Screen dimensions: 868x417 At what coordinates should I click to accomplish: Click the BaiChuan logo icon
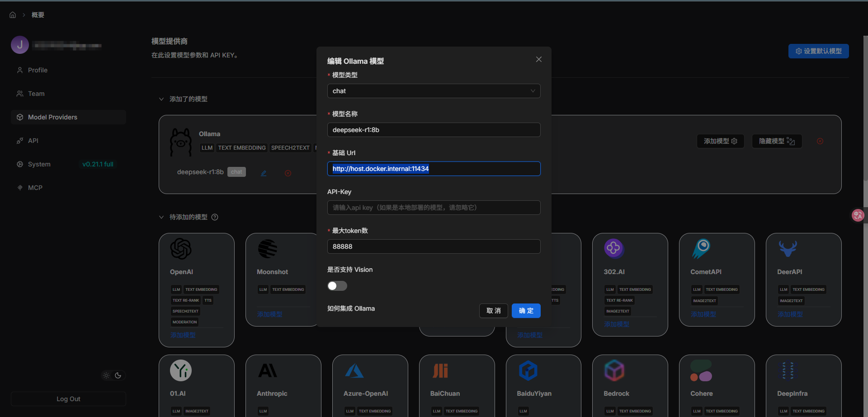coord(440,371)
